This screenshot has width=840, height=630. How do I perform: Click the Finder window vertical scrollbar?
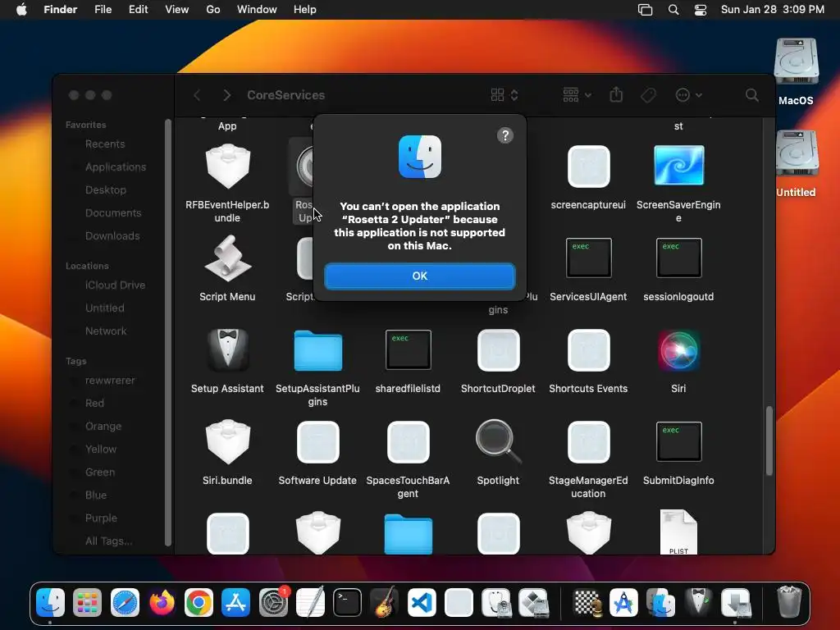(769, 441)
